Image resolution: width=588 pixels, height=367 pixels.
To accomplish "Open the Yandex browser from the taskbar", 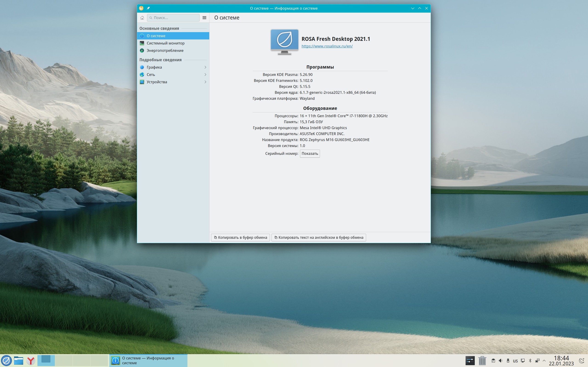I will tap(31, 361).
